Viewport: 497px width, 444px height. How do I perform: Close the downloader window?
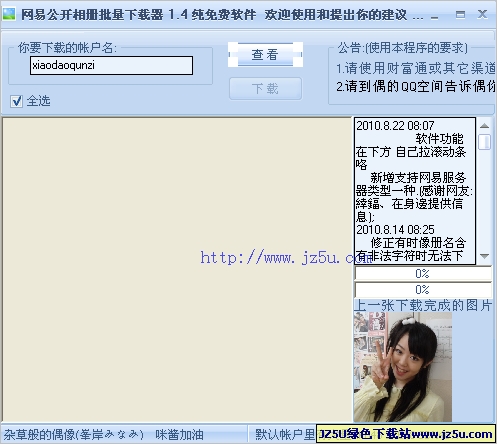click(x=482, y=14)
